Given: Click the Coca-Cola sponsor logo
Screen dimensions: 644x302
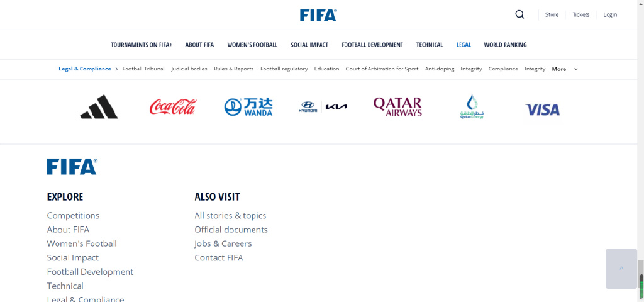Looking at the screenshot, I should (x=173, y=107).
